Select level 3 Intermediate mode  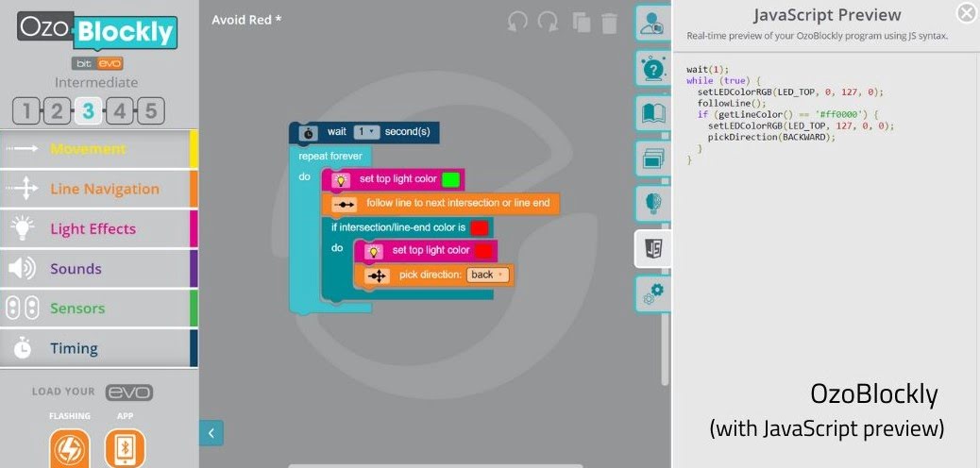88,112
